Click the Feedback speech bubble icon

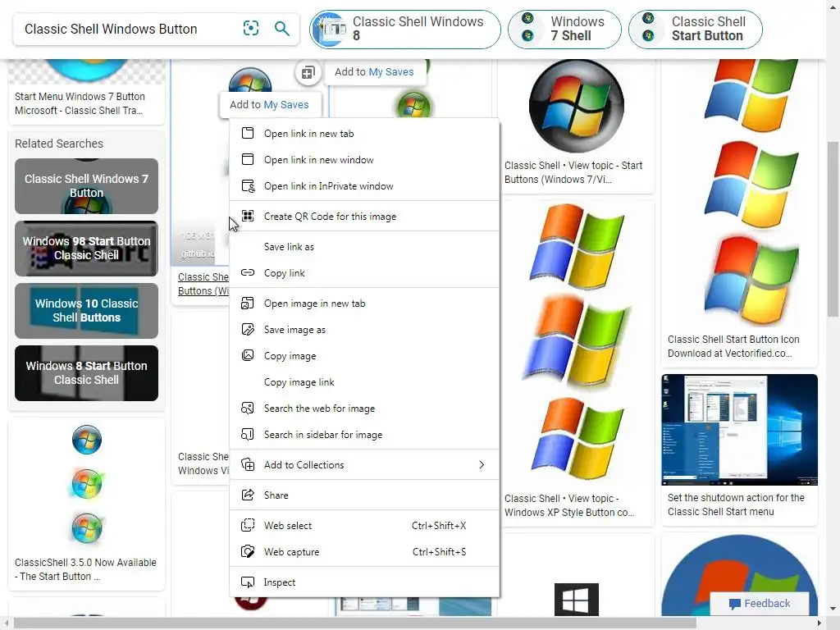tap(734, 604)
